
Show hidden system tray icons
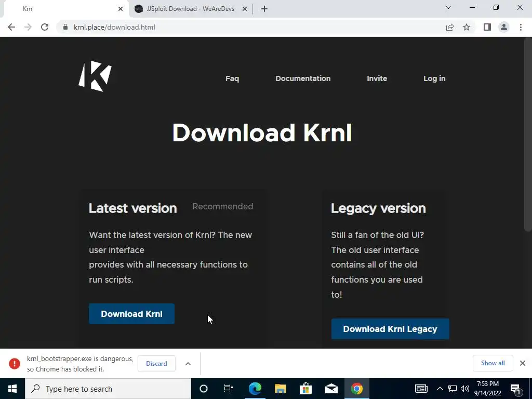coord(440,389)
